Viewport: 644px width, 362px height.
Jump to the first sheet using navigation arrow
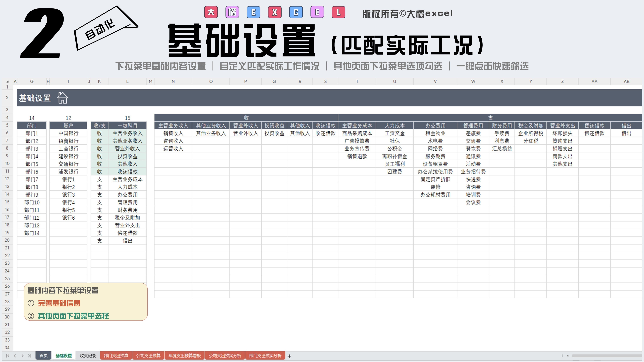coord(7,356)
